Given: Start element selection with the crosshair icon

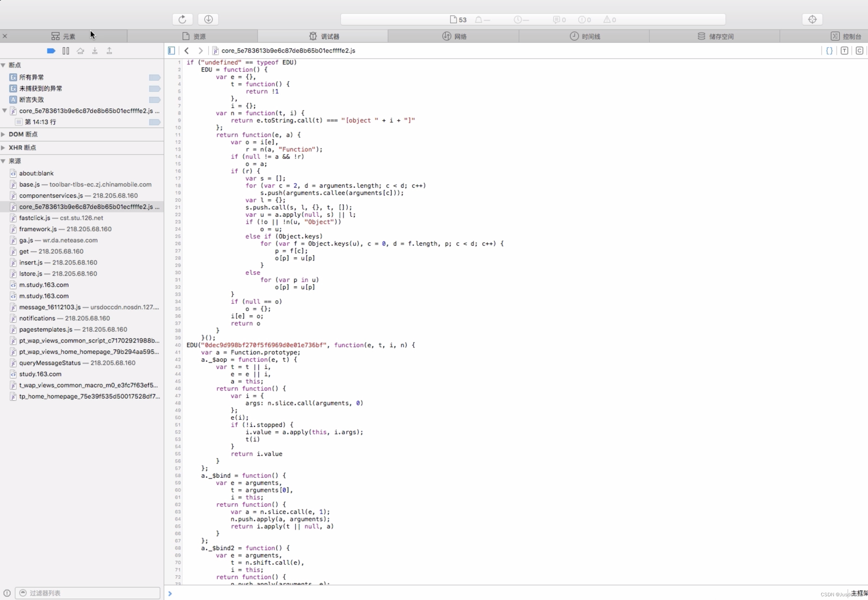Looking at the screenshot, I should [812, 19].
